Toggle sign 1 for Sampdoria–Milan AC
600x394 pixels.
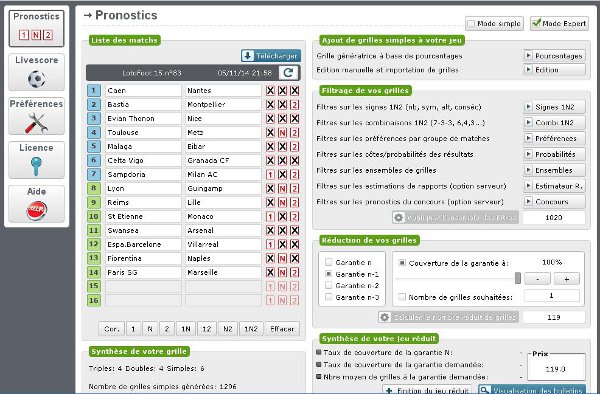(x=270, y=174)
